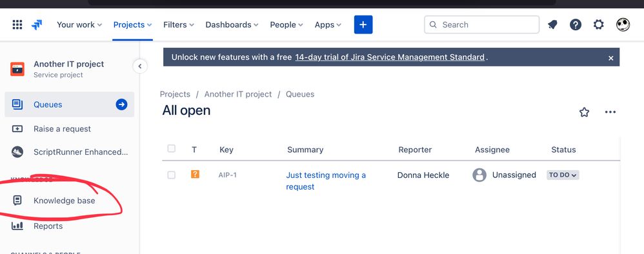Open the Dashboards menu
Screen dimensions: 644x254
tap(232, 24)
